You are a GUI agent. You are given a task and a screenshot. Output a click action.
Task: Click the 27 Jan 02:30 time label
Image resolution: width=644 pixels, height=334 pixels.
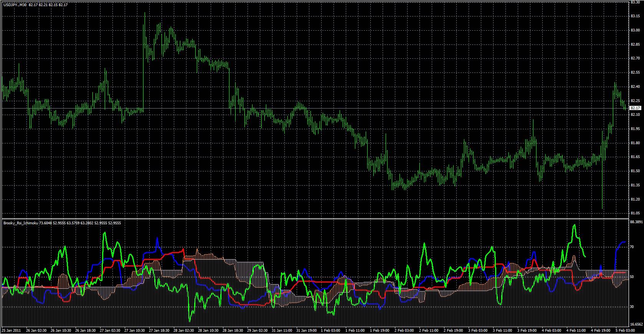[110, 330]
